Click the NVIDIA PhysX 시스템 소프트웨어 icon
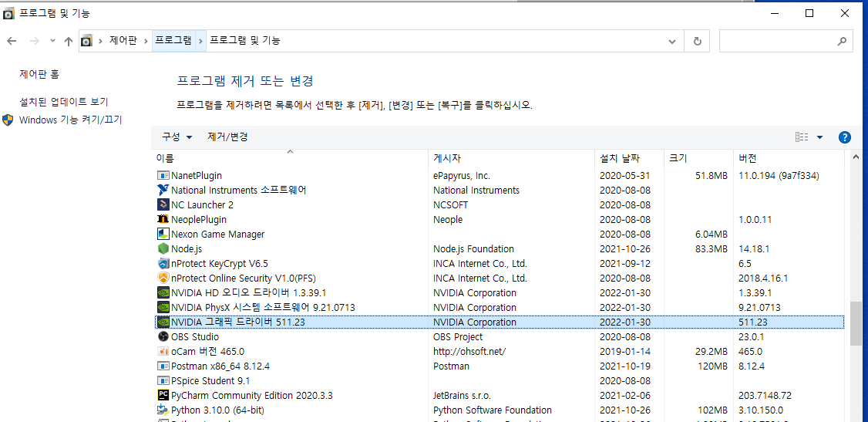 163,307
